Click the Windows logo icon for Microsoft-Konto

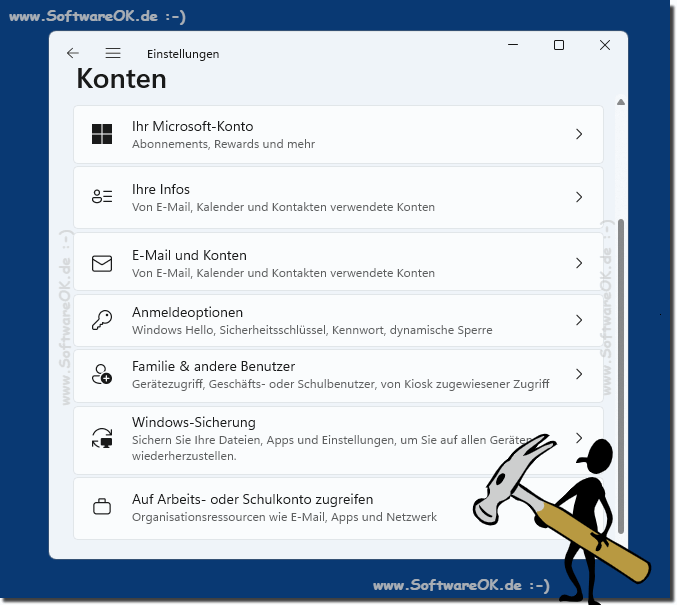(102, 134)
